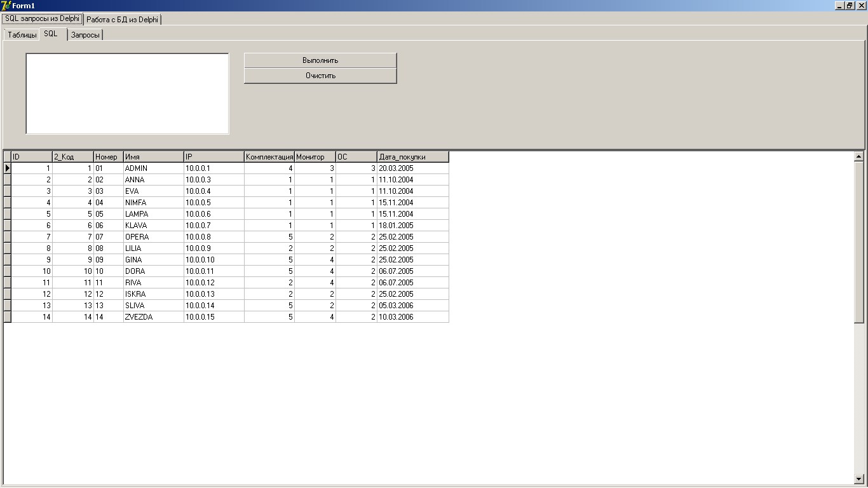Viewport: 868px width, 488px height.
Task: Switch to the 'Запросы' sub-tab
Action: click(x=85, y=35)
